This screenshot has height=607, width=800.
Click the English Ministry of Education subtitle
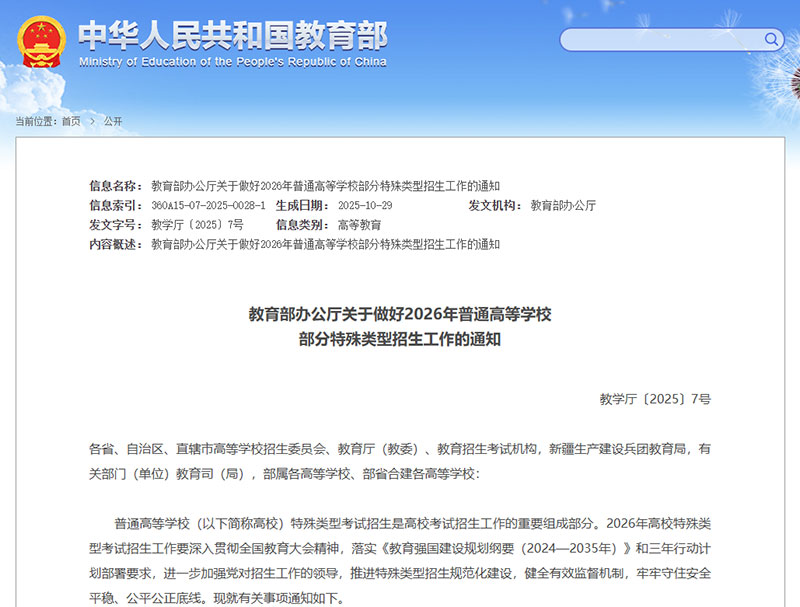[x=232, y=62]
